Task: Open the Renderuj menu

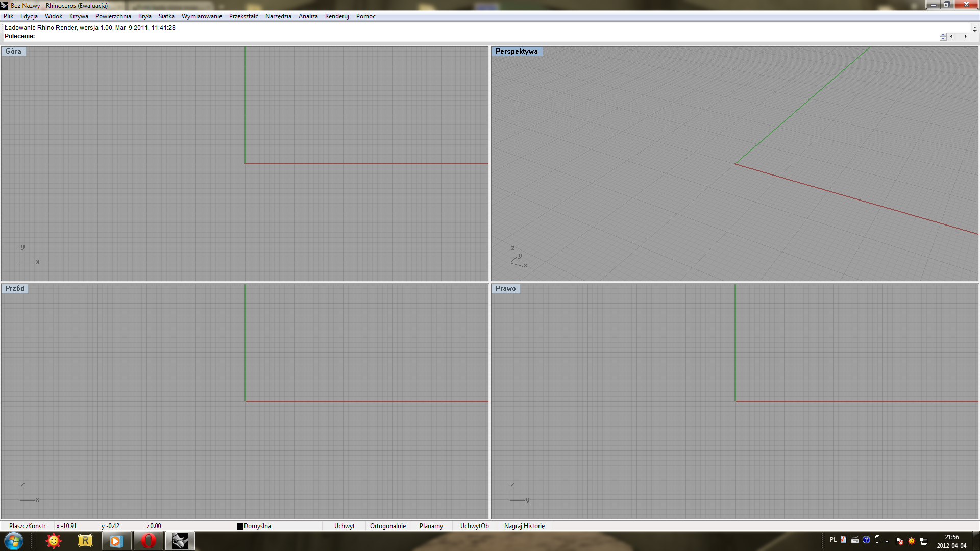Action: tap(337, 16)
